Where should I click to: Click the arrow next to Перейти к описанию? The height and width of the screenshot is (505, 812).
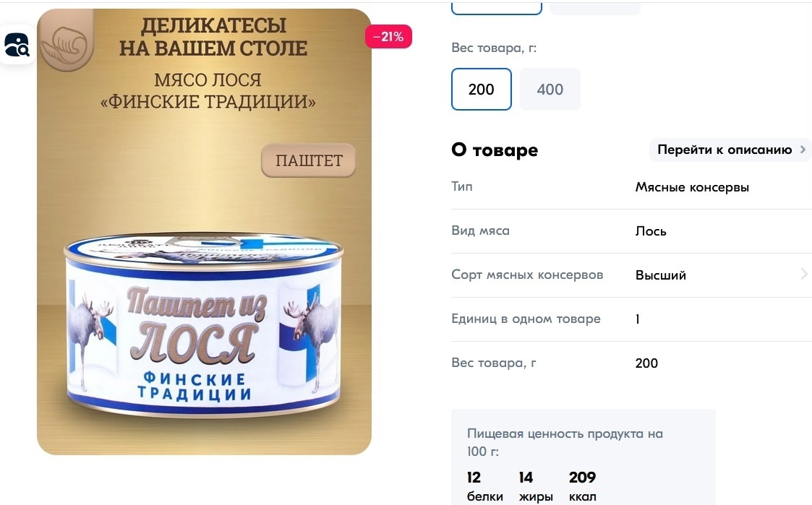tap(803, 150)
